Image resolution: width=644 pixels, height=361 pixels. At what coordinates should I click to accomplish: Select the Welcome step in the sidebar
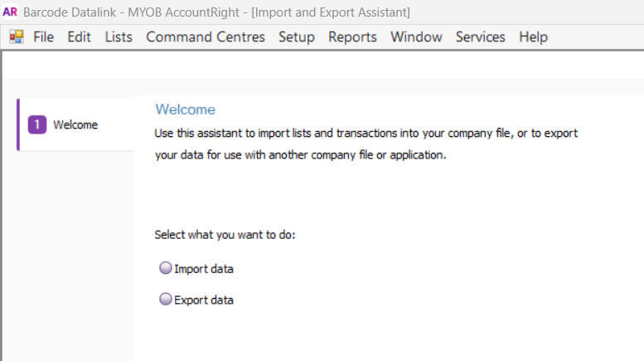click(x=75, y=124)
